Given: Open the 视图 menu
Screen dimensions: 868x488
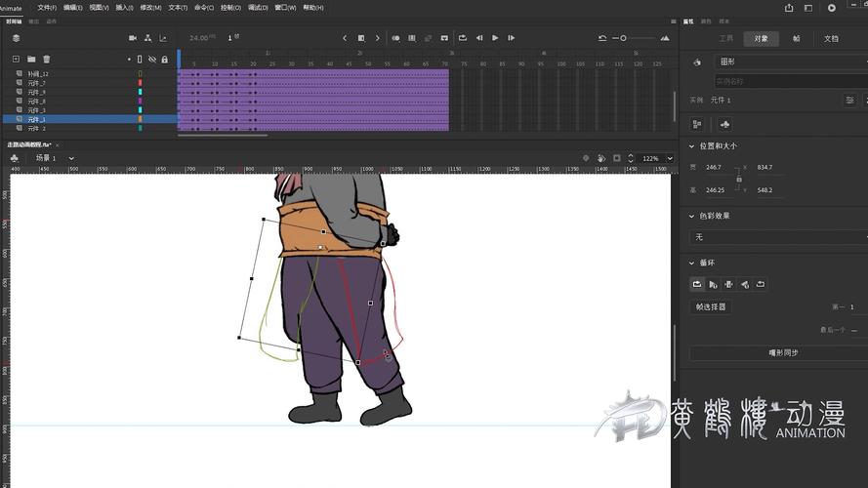Looking at the screenshot, I should (x=99, y=8).
